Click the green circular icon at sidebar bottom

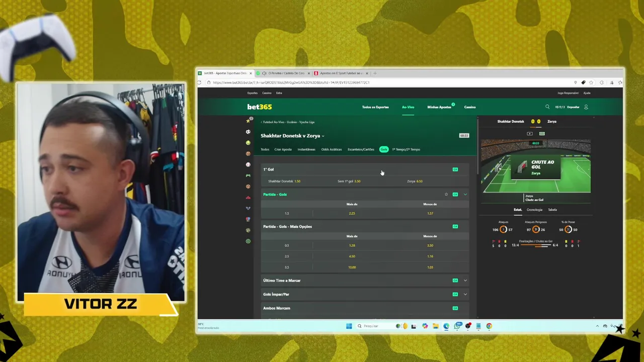click(x=248, y=241)
